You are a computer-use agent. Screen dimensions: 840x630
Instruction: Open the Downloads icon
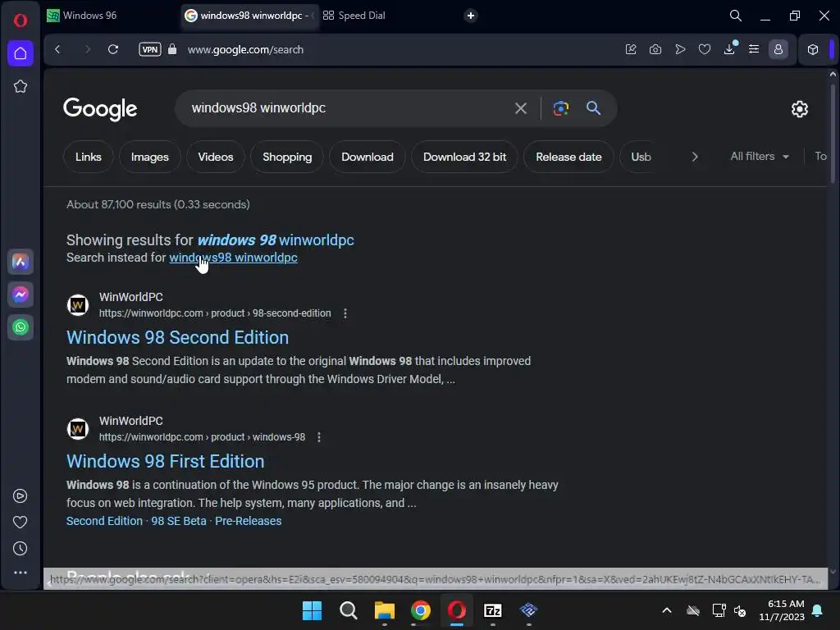coord(729,49)
